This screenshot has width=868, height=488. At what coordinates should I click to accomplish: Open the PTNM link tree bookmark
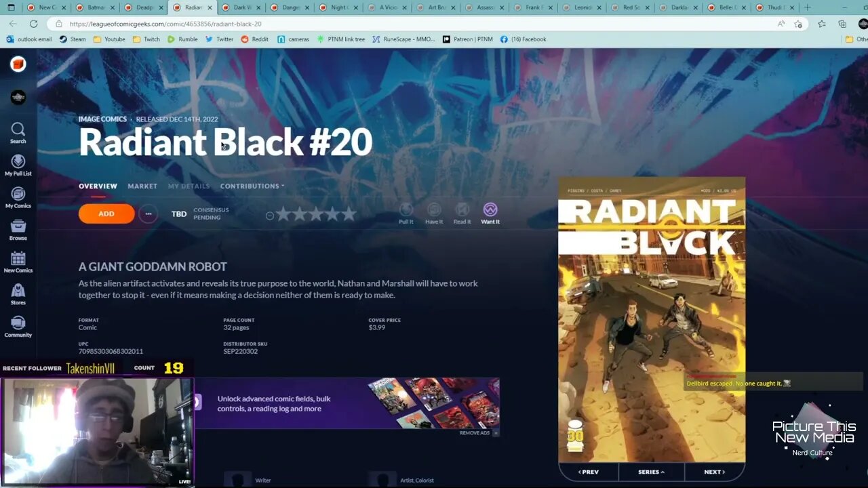click(340, 39)
